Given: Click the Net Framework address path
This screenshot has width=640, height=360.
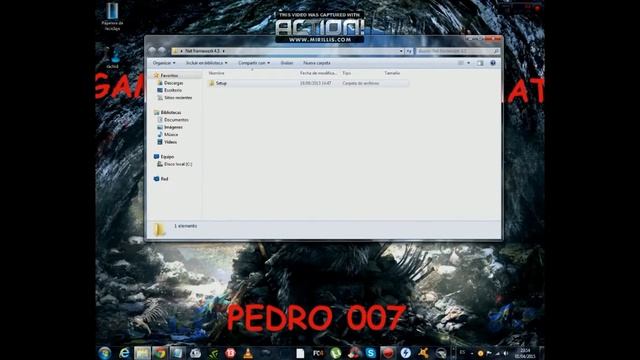Looking at the screenshot, I should click(202, 51).
